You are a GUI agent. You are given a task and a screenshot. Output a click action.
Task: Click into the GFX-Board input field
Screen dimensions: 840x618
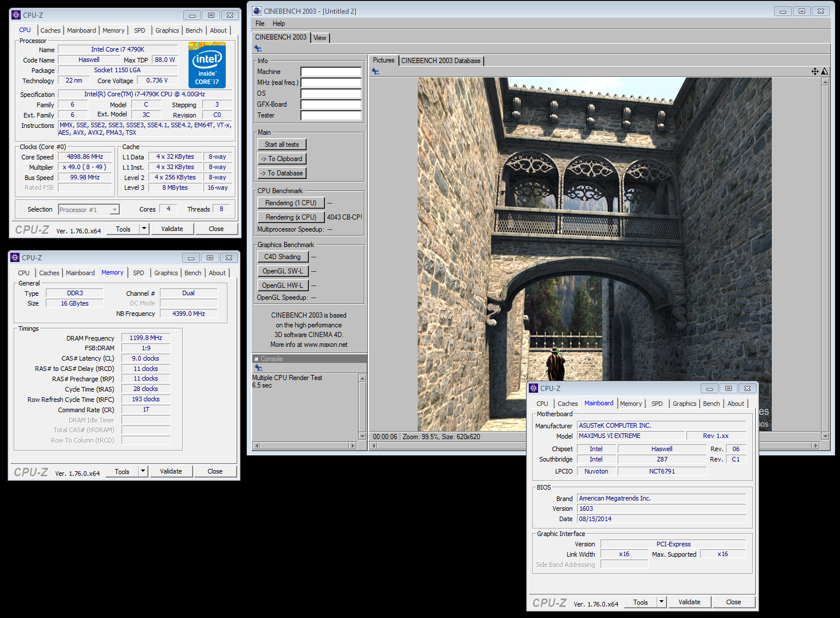[x=331, y=104]
